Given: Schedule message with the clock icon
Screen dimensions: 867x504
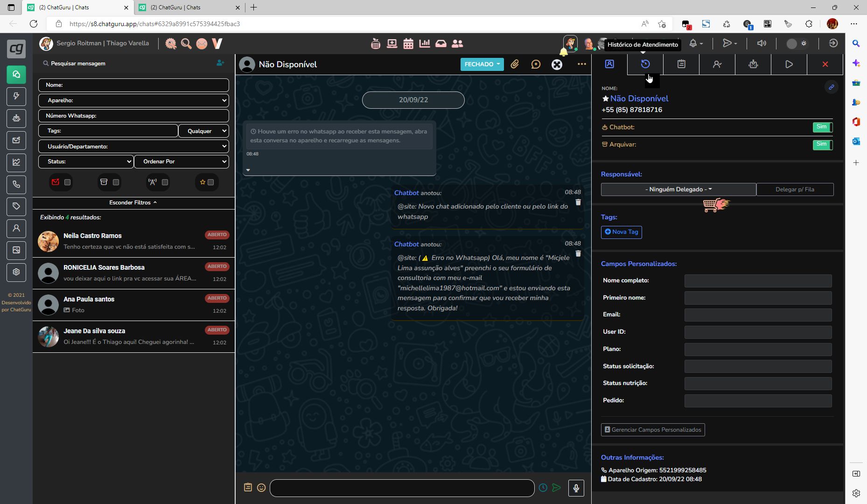Looking at the screenshot, I should click(x=543, y=488).
